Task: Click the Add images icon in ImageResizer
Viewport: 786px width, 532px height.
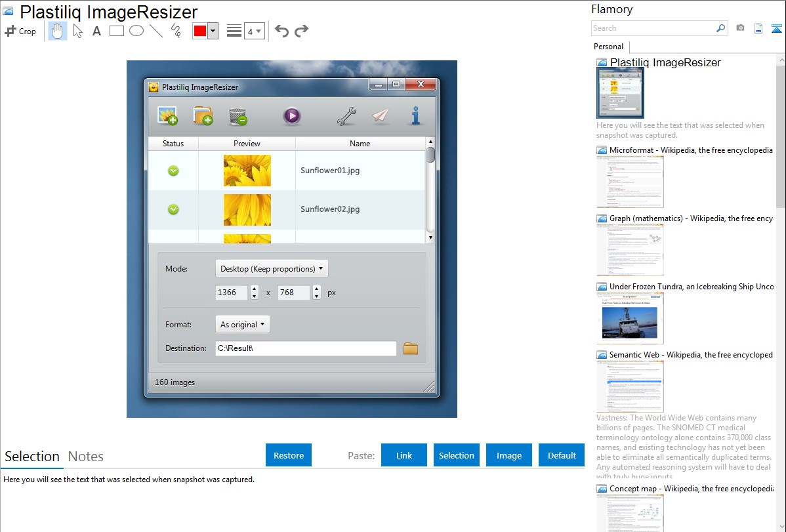Action: 167,116
